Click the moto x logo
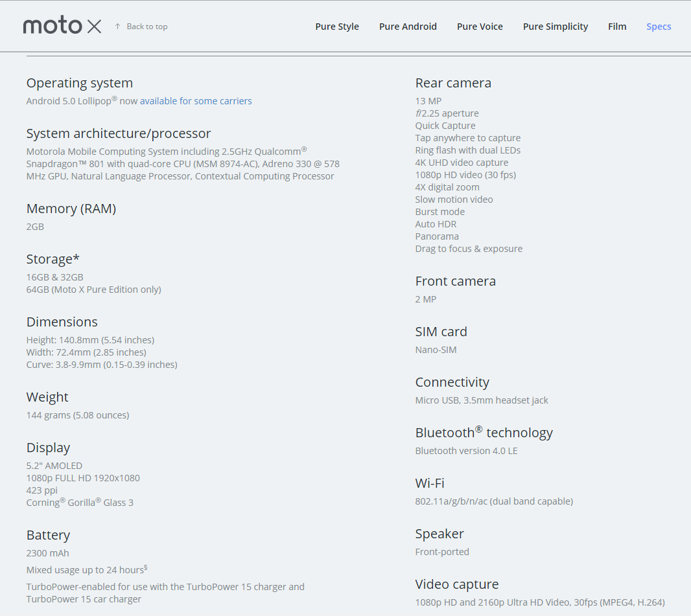The image size is (691, 616). (62, 26)
